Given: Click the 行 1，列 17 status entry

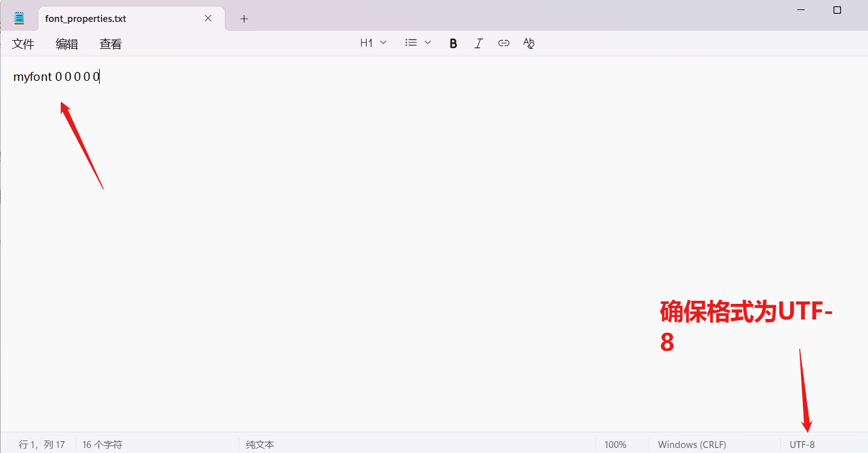Looking at the screenshot, I should point(42,444).
